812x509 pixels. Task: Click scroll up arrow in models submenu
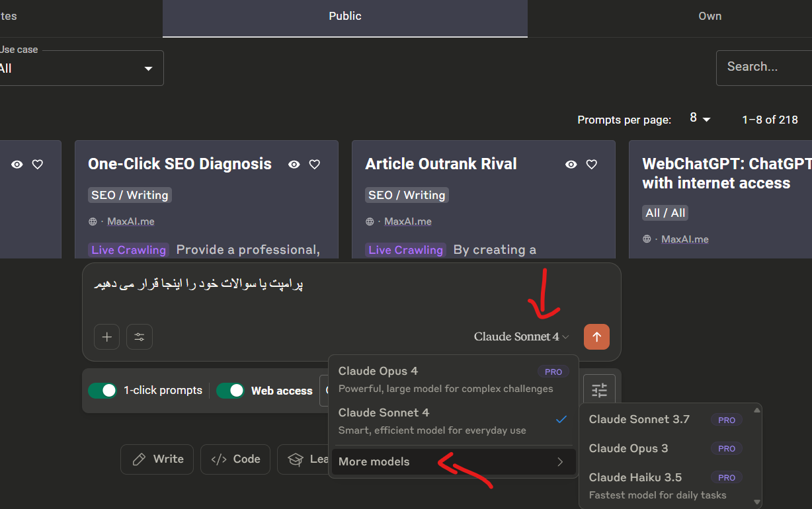756,410
